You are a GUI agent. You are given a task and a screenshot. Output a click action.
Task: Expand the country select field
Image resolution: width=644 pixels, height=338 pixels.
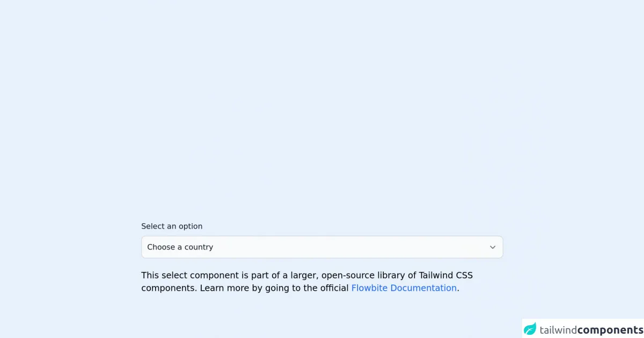pos(322,247)
